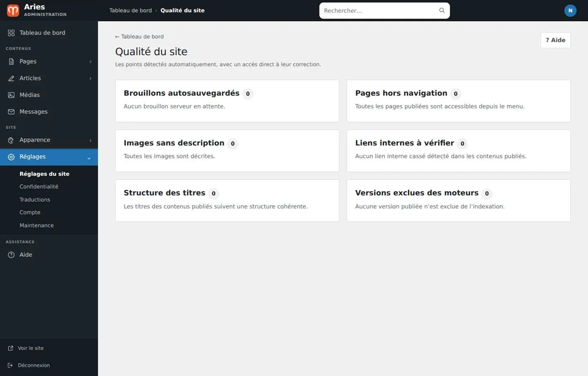Open the Liens internes à vérifier card
Viewport: 588px width, 376px height.
(x=459, y=151)
